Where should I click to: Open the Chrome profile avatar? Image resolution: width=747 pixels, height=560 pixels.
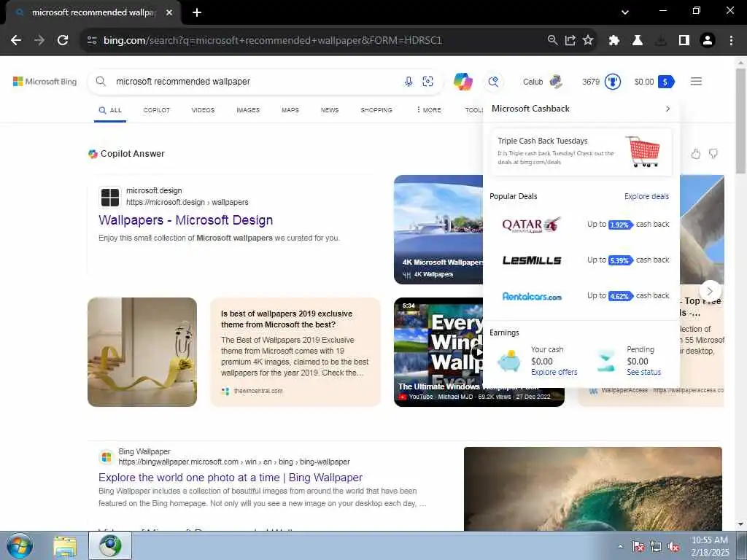pos(708,41)
